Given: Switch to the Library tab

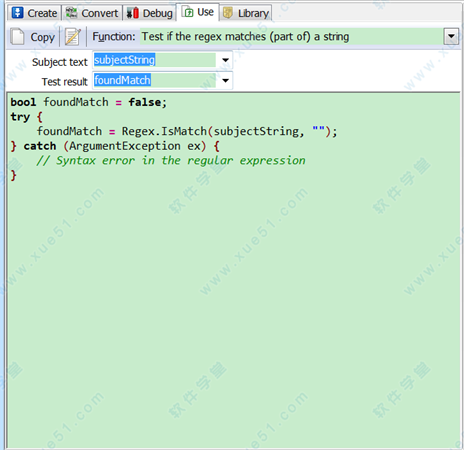Looking at the screenshot, I should [246, 13].
